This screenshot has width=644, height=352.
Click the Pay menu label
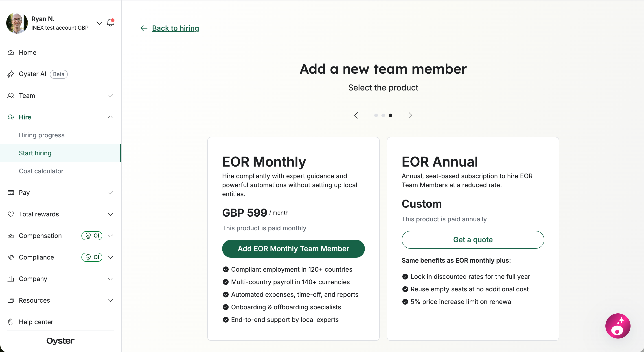pos(24,193)
